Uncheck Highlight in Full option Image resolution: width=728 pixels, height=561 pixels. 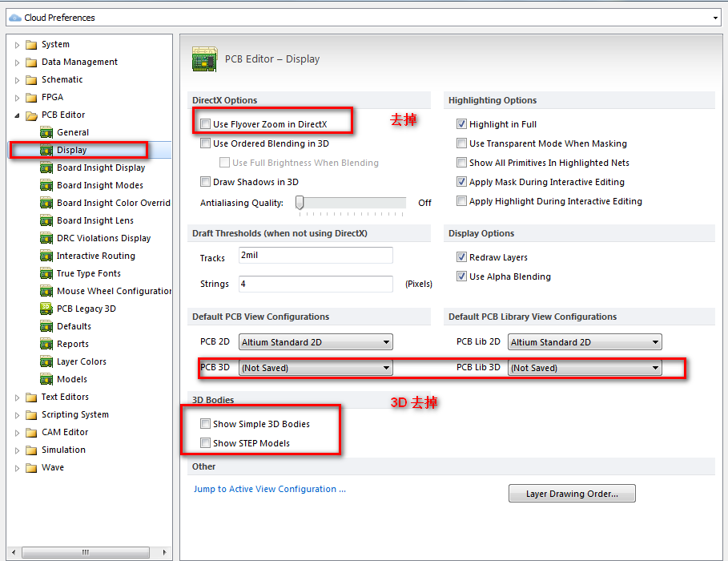(461, 124)
